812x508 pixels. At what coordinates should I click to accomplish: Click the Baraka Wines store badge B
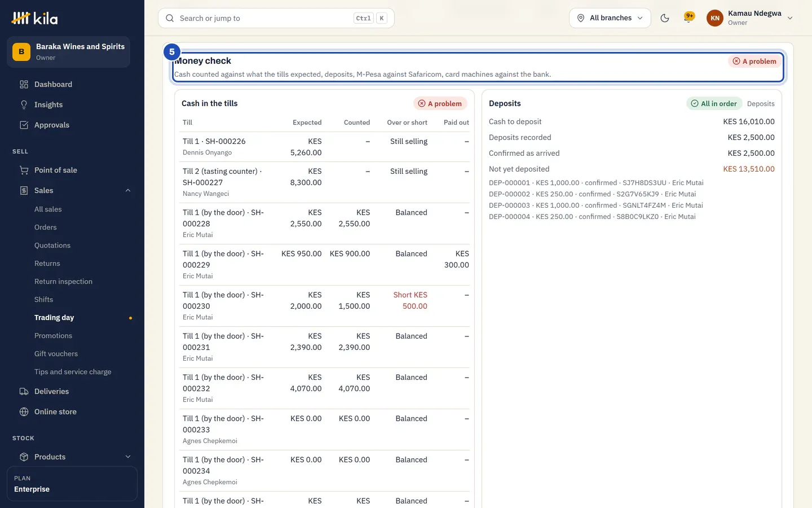click(x=21, y=51)
